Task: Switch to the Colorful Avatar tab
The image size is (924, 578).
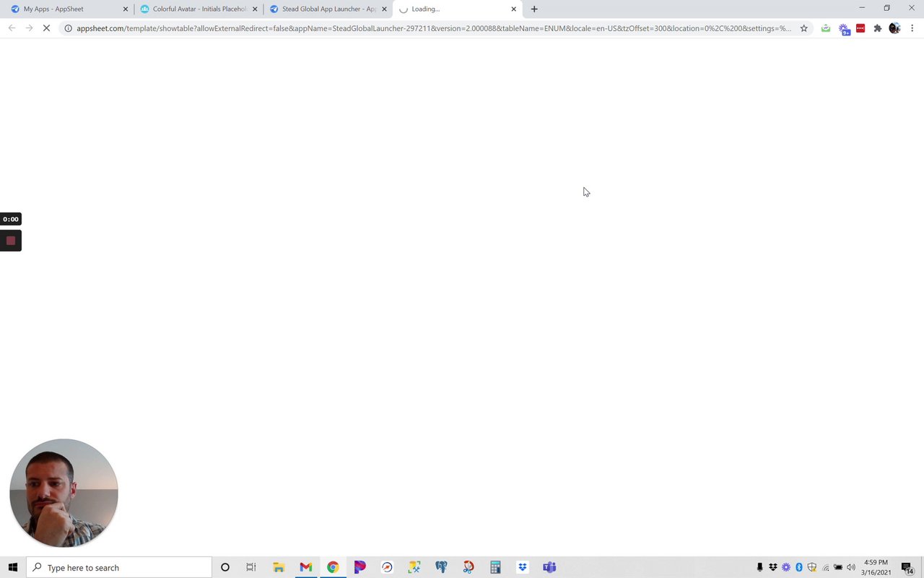Action: tap(199, 9)
